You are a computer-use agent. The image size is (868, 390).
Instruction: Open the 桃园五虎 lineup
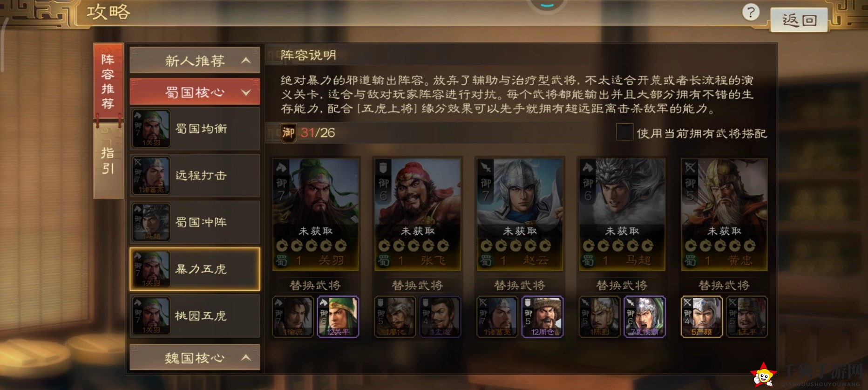tap(195, 316)
